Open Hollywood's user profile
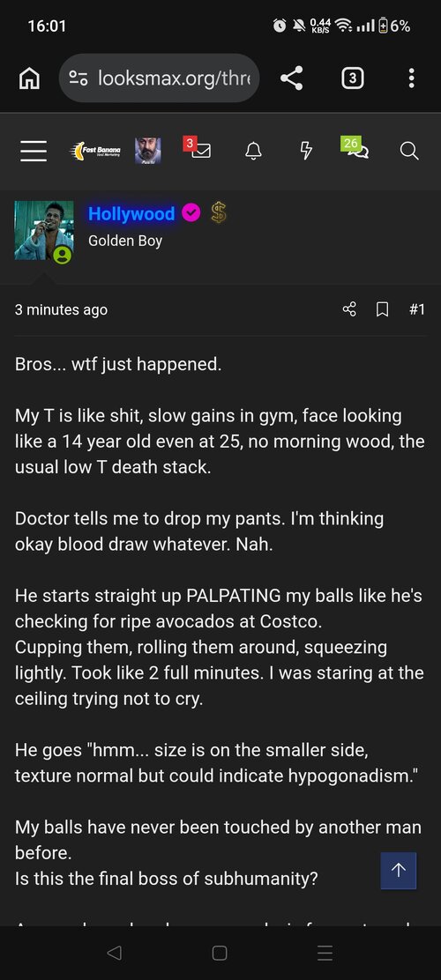 coord(131,214)
